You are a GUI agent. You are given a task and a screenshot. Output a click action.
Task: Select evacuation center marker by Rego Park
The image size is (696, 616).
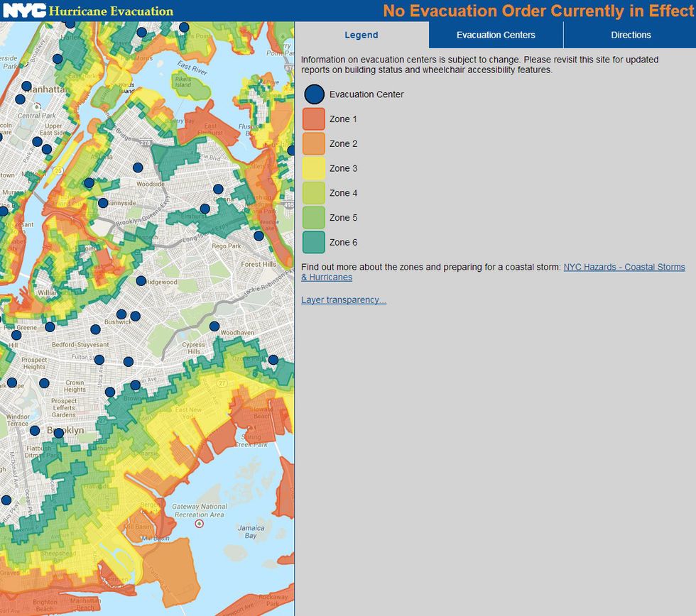[x=259, y=236]
